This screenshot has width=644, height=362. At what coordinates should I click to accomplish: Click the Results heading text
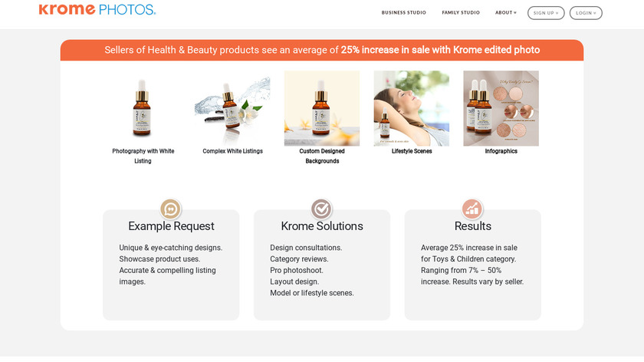[x=473, y=226]
